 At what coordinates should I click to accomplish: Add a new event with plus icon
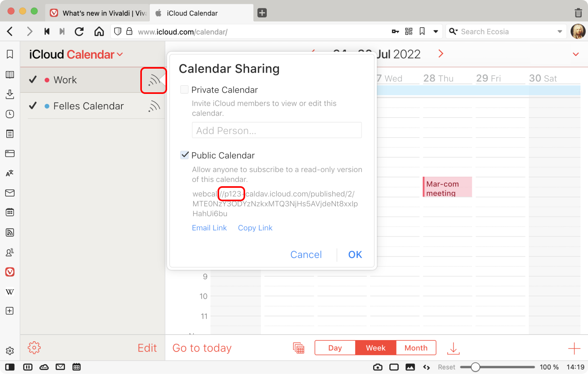point(574,348)
